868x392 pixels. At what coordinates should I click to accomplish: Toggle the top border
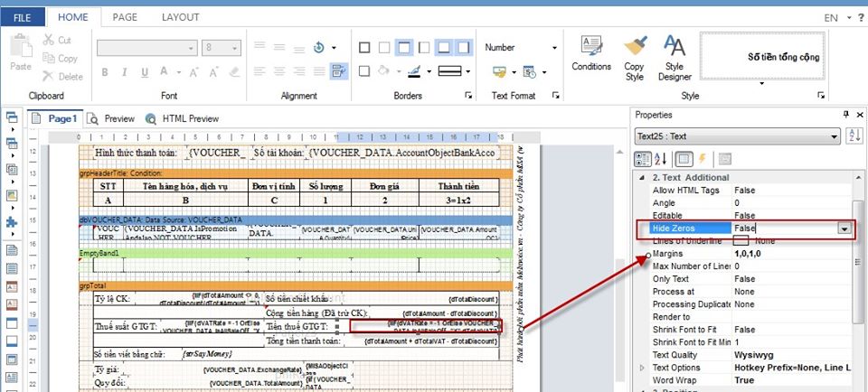404,48
